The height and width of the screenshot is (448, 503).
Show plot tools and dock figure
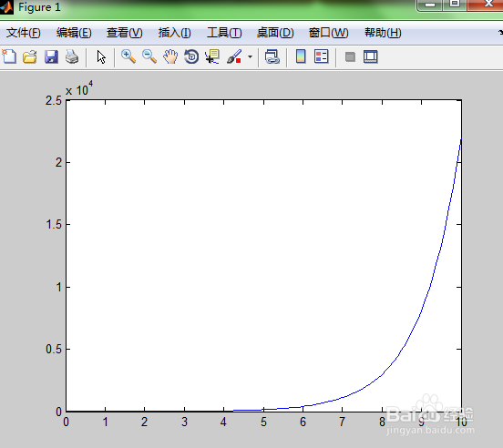point(371,56)
